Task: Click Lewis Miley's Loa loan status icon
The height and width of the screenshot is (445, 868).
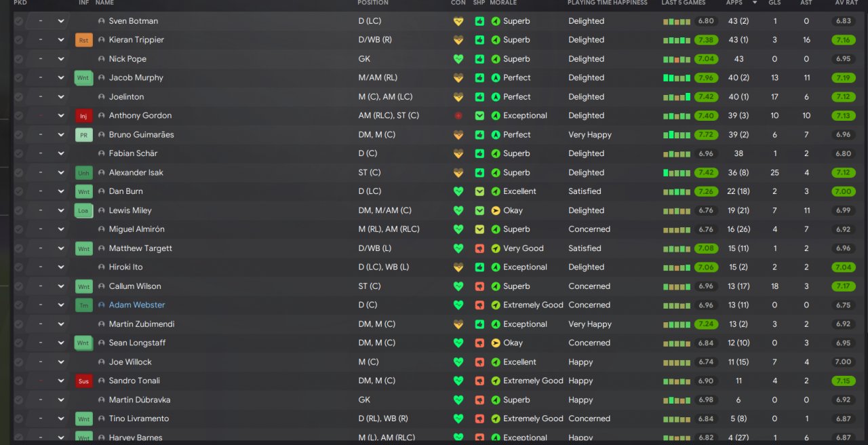Action: [x=83, y=211]
